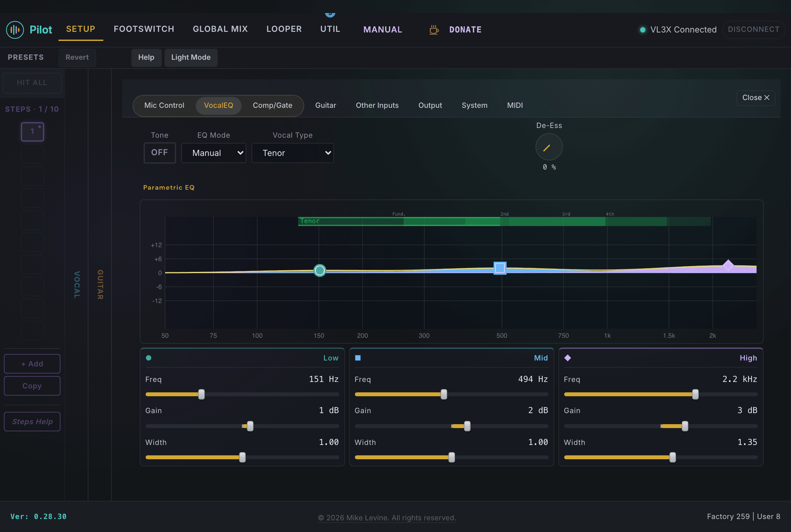Open the Other Inputs tab
This screenshot has width=791, height=532.
(x=377, y=106)
